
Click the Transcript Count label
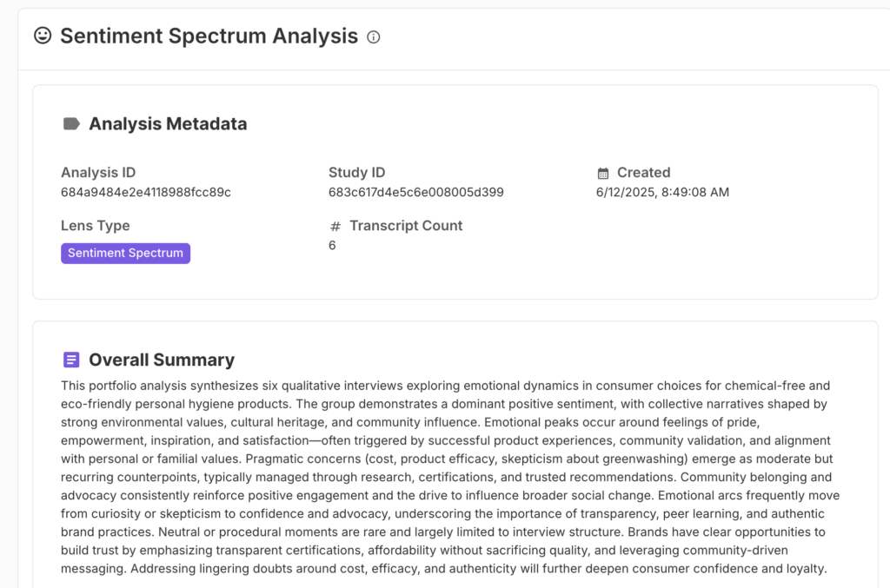tap(406, 226)
